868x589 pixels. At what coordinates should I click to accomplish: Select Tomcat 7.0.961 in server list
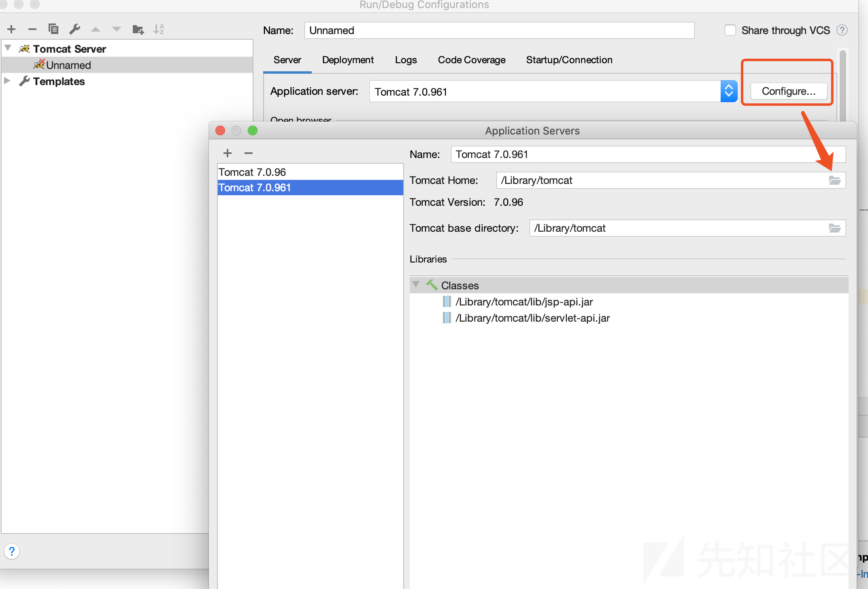click(310, 188)
